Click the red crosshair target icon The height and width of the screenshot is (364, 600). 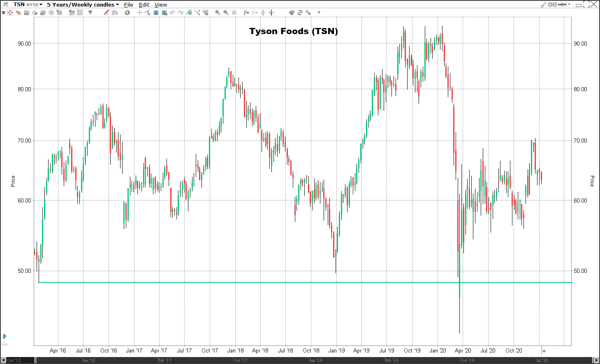click(x=10, y=13)
